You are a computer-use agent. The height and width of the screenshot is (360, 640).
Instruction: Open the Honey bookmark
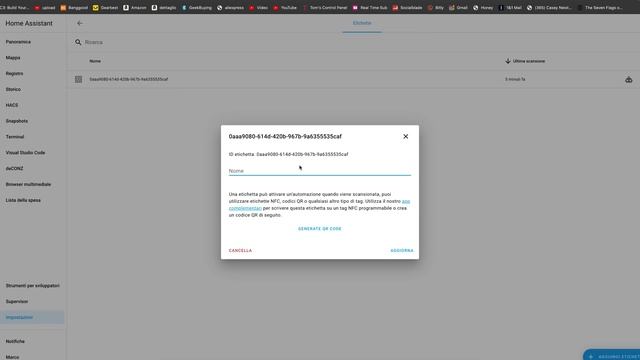(483, 7)
